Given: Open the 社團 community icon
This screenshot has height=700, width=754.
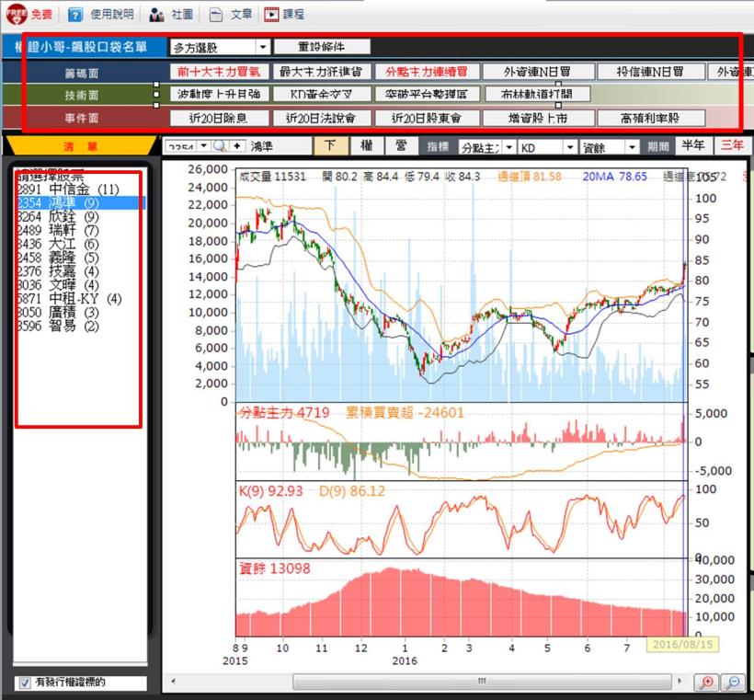Looking at the screenshot, I should coord(157,15).
